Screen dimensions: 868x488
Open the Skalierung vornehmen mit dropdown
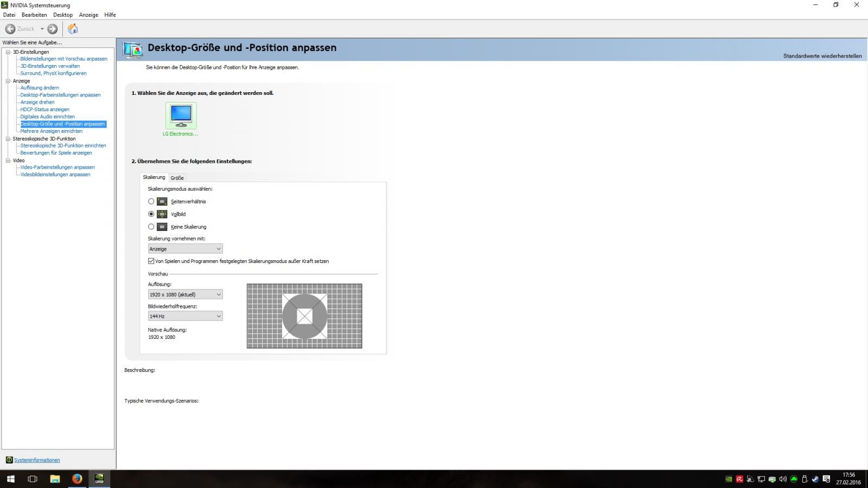coord(185,249)
